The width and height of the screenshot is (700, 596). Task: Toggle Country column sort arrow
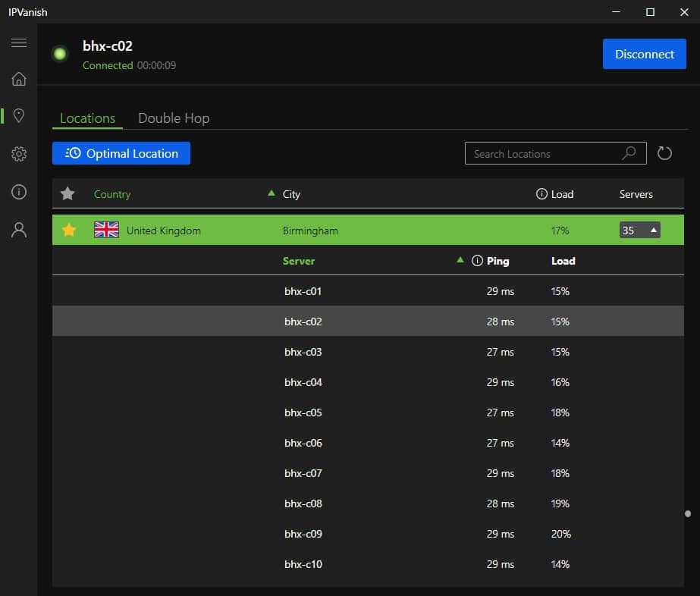coord(271,193)
